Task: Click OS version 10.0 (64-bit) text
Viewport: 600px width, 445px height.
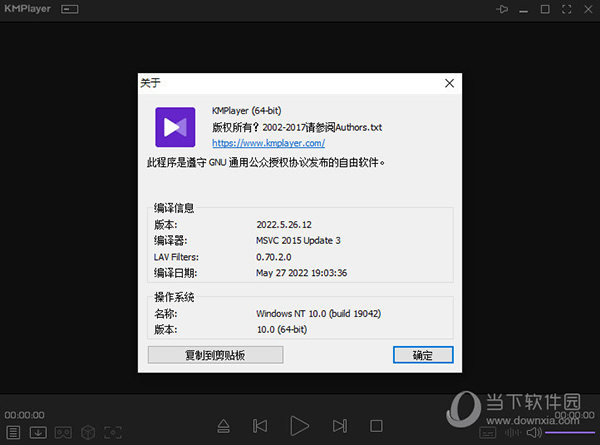Action: [282, 329]
